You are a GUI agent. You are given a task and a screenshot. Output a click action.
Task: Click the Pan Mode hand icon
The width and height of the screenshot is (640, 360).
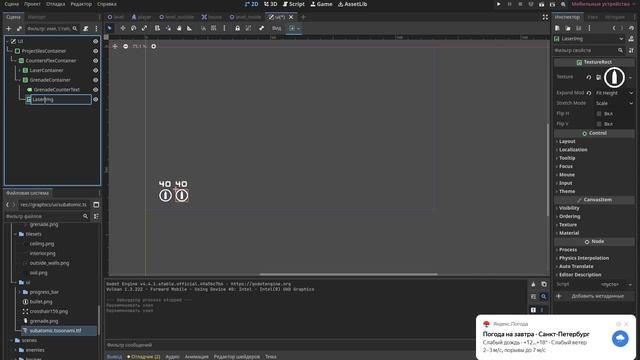click(179, 28)
